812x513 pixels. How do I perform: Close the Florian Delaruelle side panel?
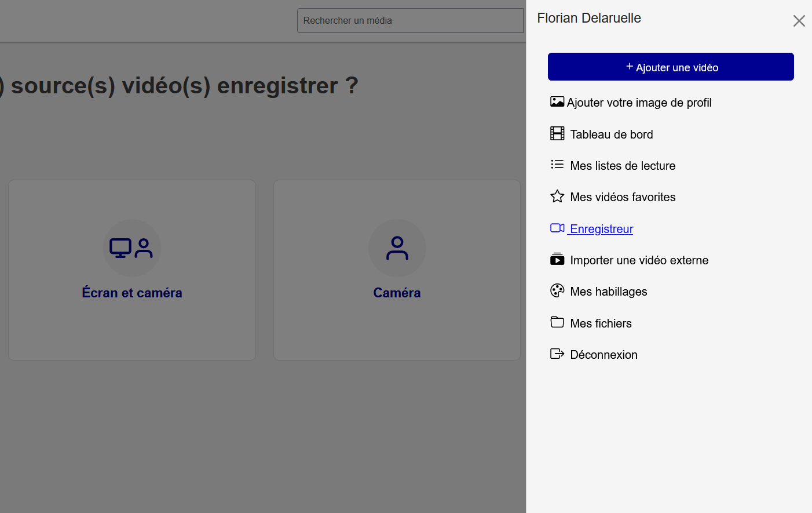click(799, 21)
